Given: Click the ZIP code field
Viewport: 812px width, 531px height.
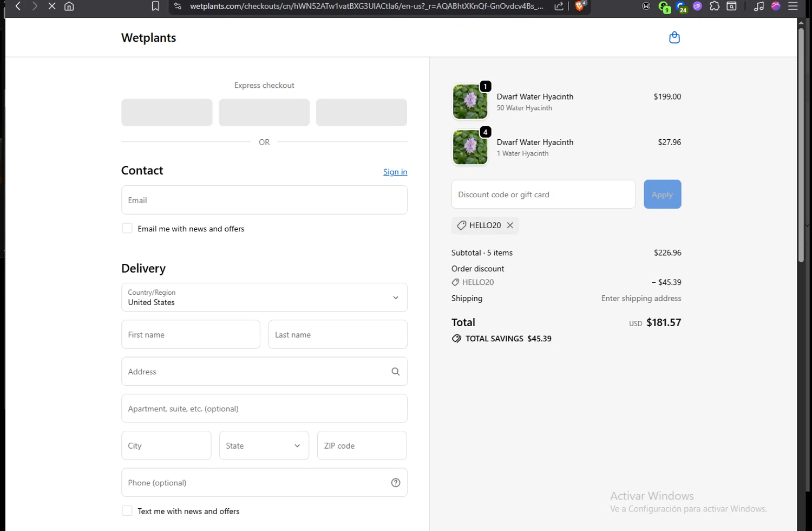Looking at the screenshot, I should pos(362,445).
